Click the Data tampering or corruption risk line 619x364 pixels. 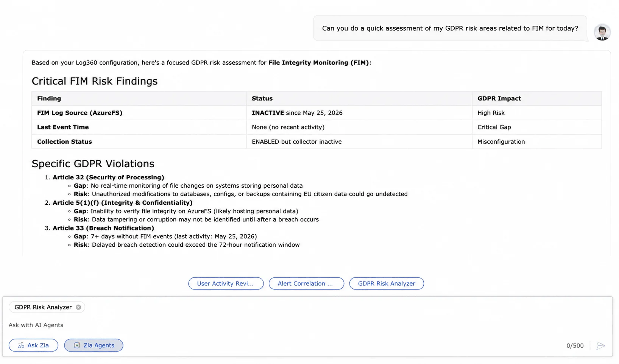click(196, 219)
